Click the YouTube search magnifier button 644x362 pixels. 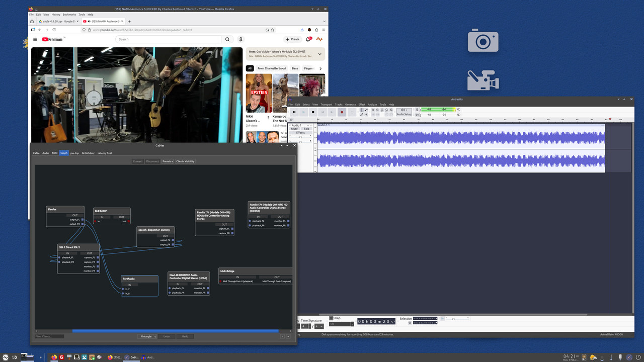point(227,39)
